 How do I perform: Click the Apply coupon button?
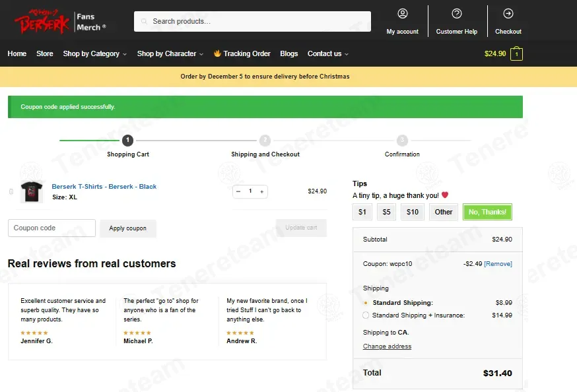tap(127, 228)
